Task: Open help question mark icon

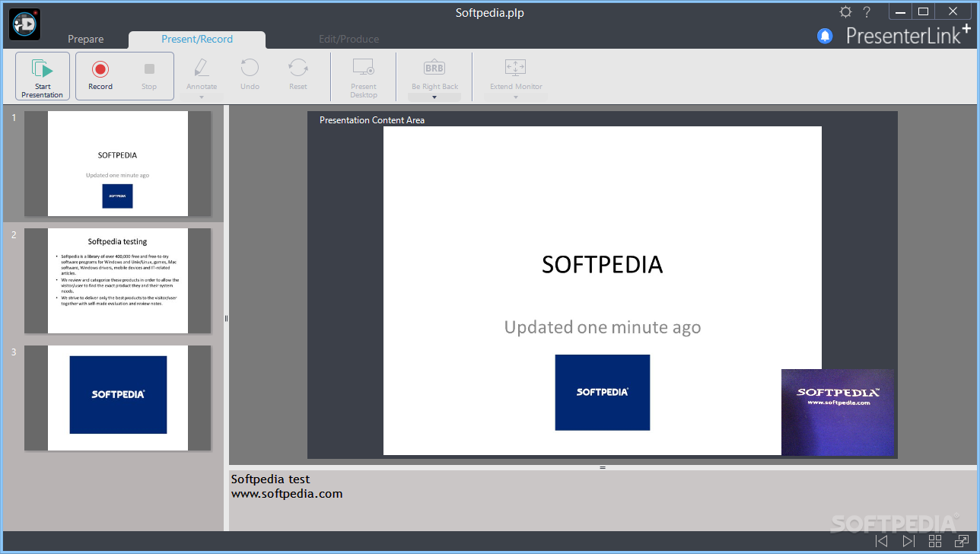Action: click(x=867, y=11)
